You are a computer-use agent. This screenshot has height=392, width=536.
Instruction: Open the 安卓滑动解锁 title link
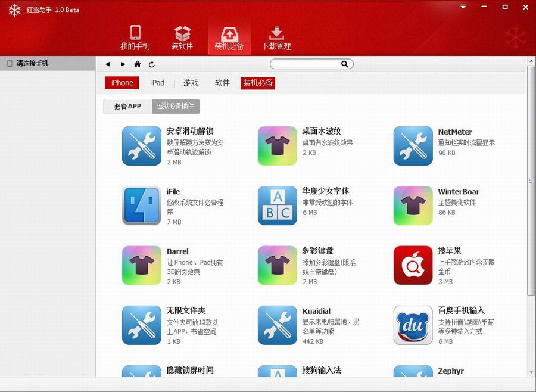pyautogui.click(x=190, y=131)
